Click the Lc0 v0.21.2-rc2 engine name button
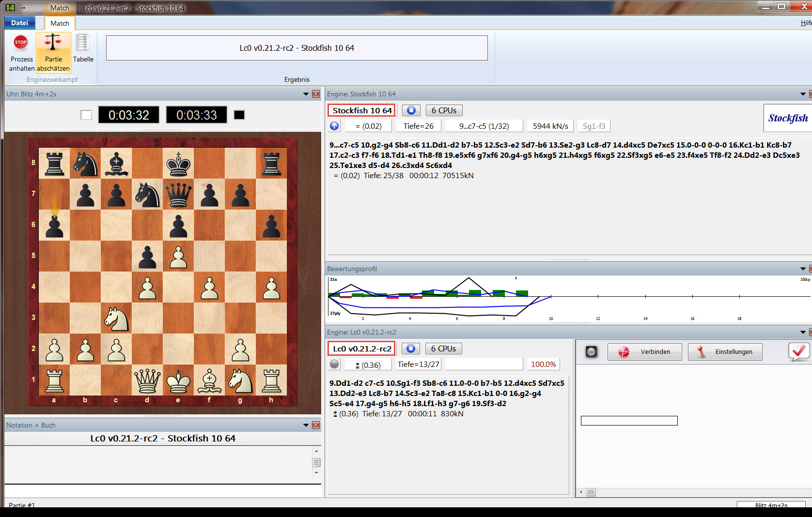Image resolution: width=812 pixels, height=517 pixels. click(x=362, y=349)
